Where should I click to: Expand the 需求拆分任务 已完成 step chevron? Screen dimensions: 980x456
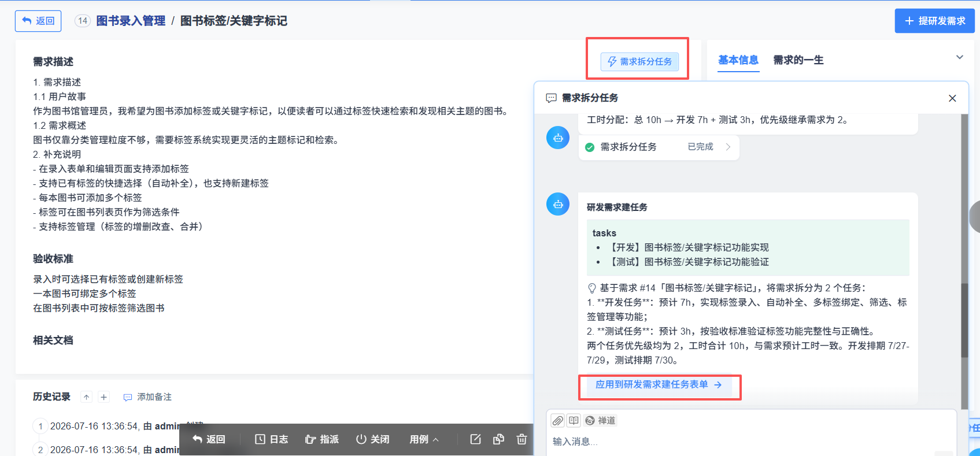728,147
